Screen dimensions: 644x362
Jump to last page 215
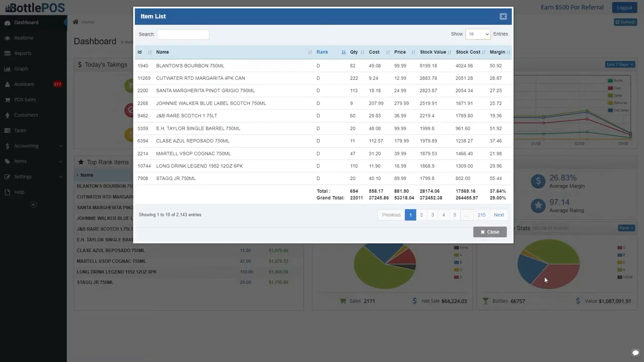coord(481,215)
